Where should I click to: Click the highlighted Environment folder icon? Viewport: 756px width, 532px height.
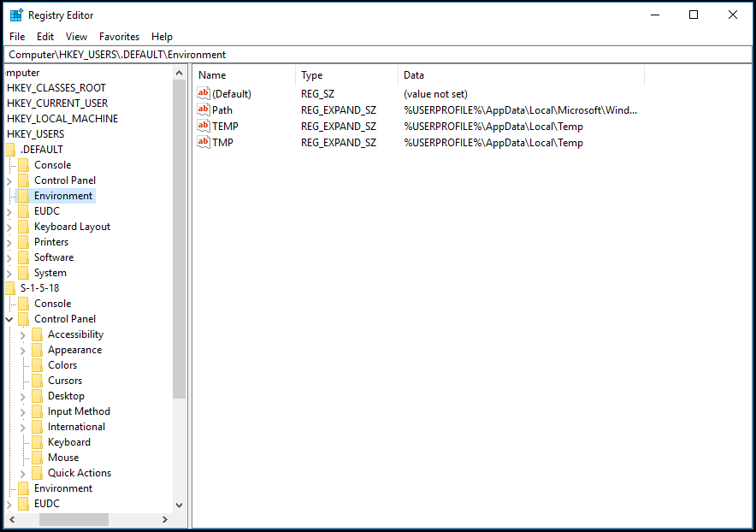23,196
